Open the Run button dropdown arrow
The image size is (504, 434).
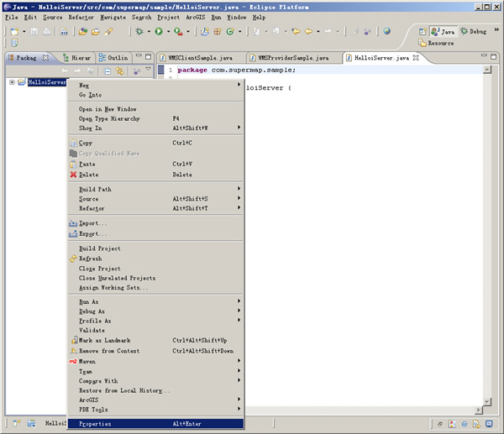pyautogui.click(x=166, y=32)
